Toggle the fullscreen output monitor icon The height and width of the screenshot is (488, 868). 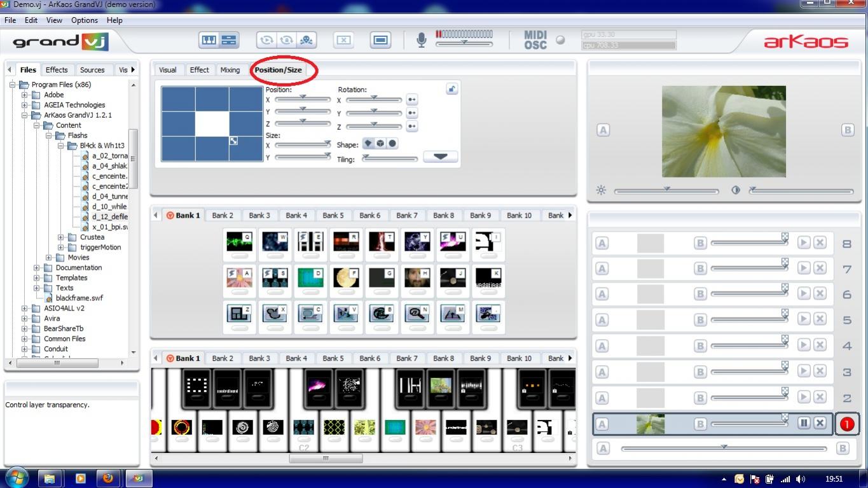[380, 41]
